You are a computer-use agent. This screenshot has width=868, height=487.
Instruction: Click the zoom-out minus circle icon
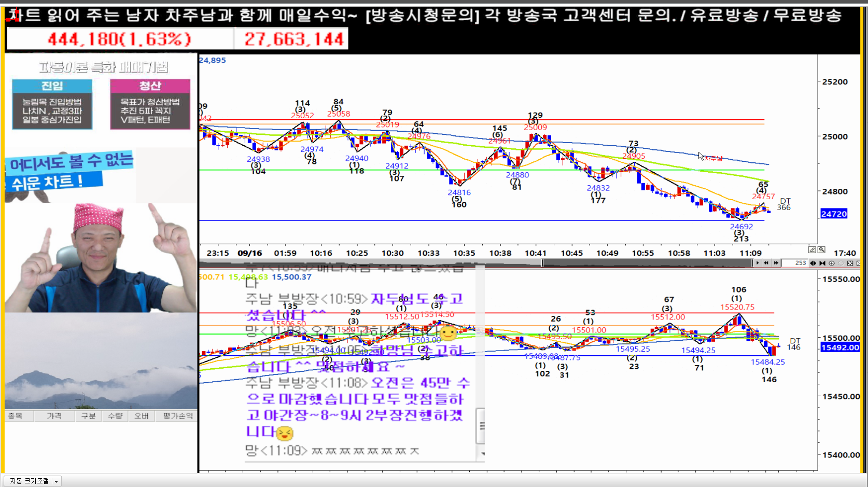[841, 263]
